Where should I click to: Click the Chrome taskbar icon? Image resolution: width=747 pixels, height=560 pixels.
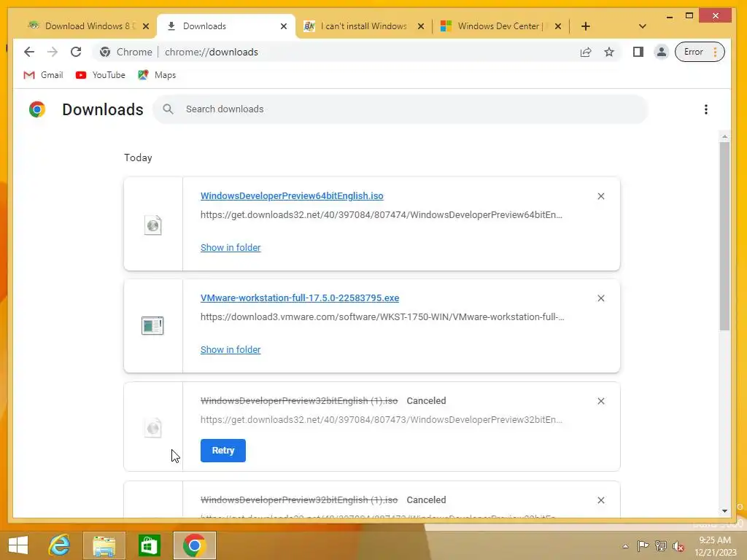(194, 545)
